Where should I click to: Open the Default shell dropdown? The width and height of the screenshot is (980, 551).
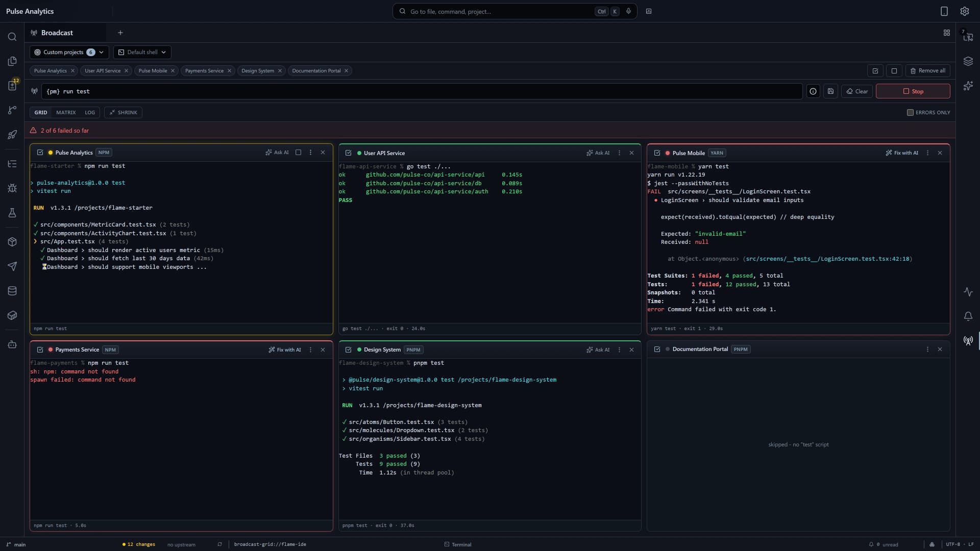(x=142, y=52)
